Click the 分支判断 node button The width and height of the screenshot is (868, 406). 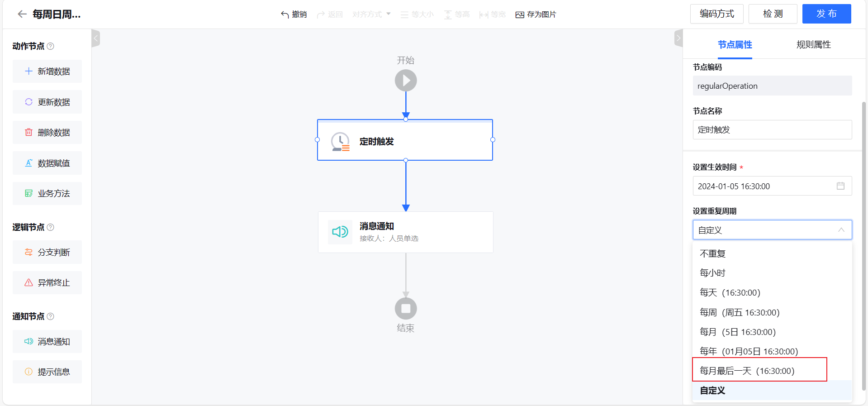pyautogui.click(x=47, y=252)
